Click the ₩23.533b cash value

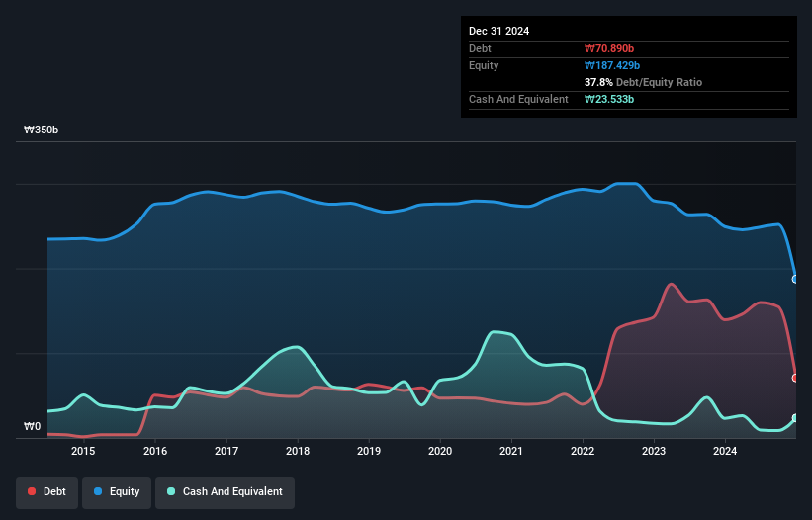click(x=609, y=99)
